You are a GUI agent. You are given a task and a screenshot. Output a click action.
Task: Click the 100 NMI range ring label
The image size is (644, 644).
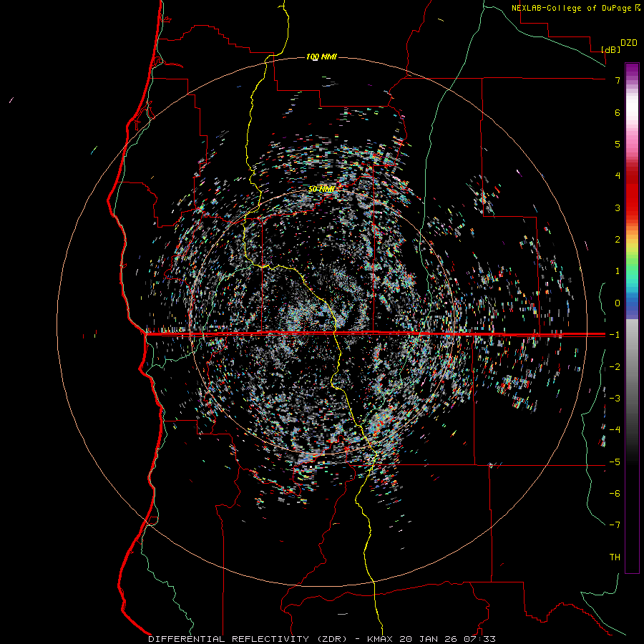point(321,57)
